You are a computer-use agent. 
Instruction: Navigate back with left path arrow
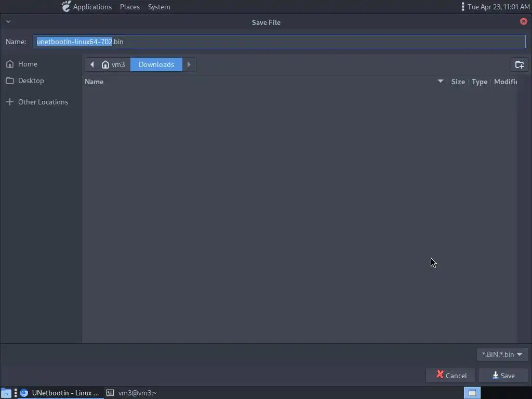[x=91, y=64]
